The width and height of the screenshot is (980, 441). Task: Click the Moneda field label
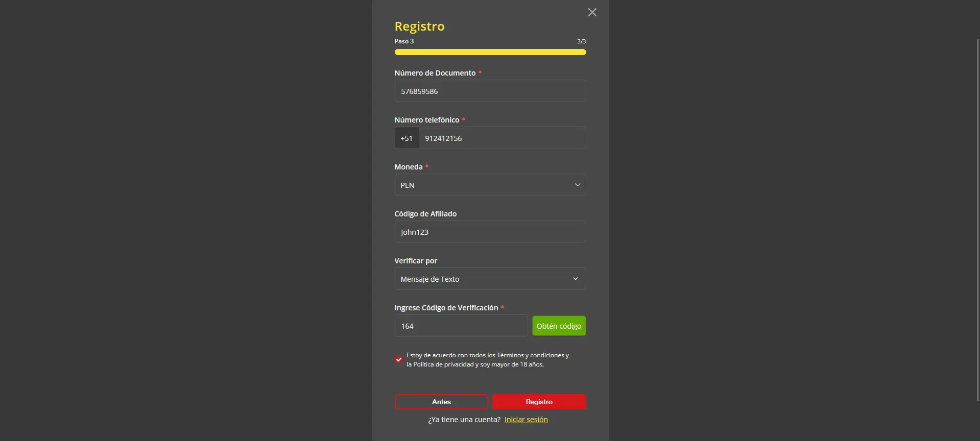click(408, 167)
